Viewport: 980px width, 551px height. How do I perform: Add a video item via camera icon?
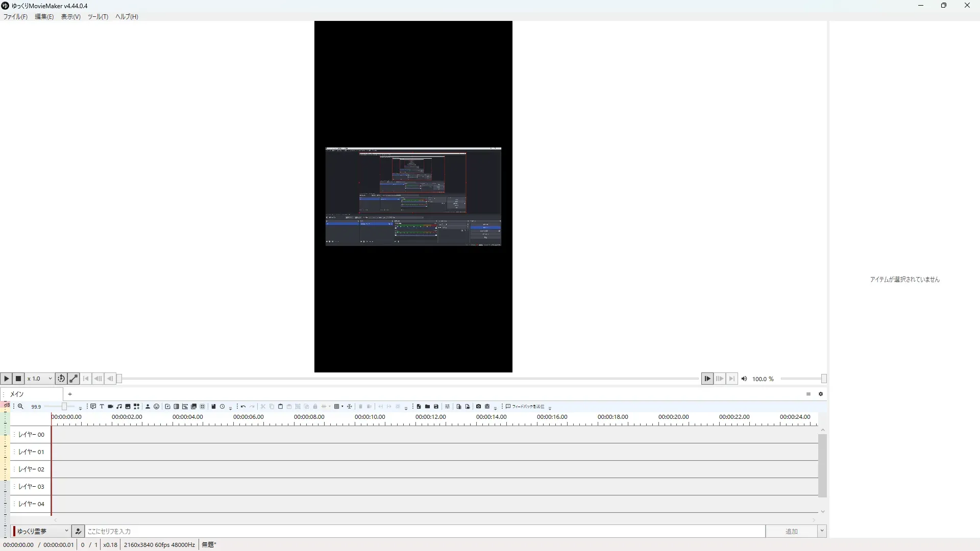click(x=110, y=407)
